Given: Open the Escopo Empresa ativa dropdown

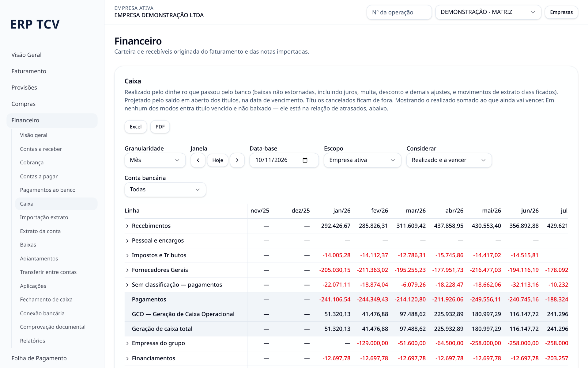Looking at the screenshot, I should click(x=362, y=160).
